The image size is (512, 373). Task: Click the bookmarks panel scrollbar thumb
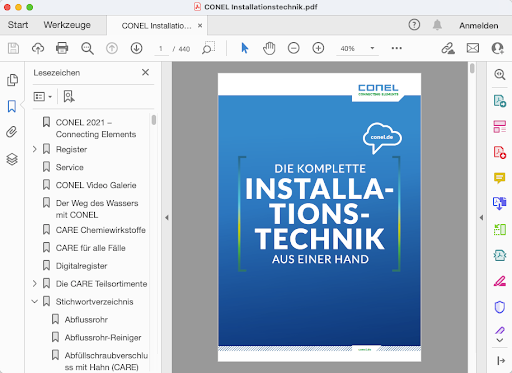click(x=154, y=120)
